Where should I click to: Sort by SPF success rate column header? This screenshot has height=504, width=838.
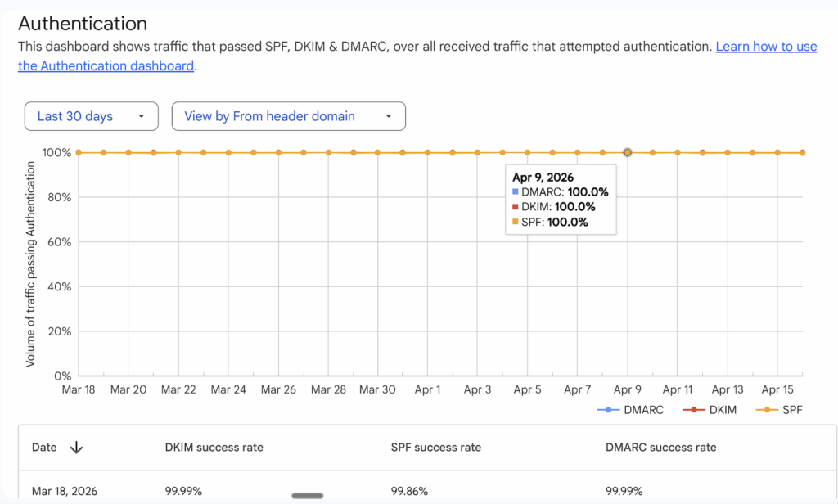pyautogui.click(x=435, y=448)
